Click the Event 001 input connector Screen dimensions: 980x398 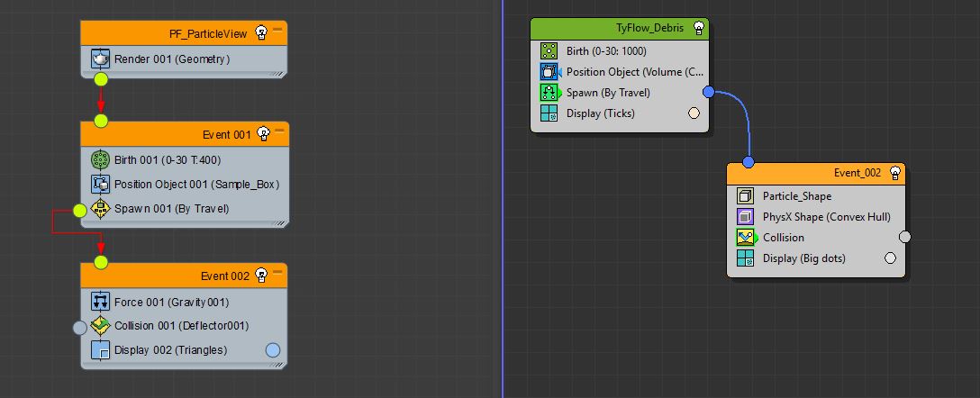pos(101,121)
